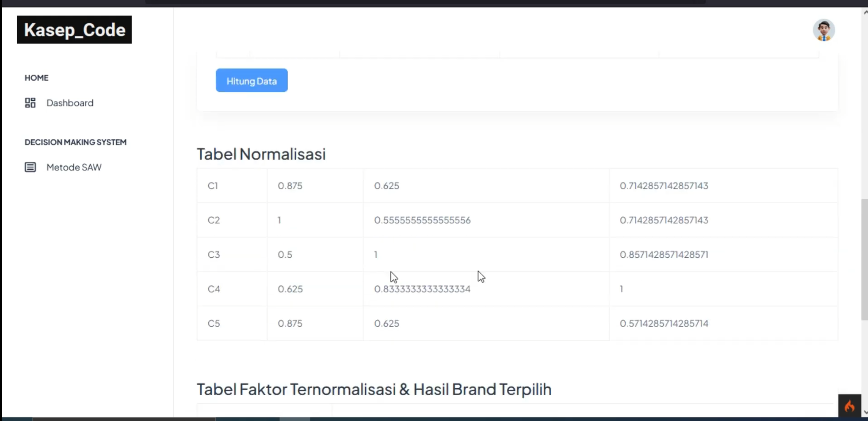Open the user avatar profile menu
The width and height of the screenshot is (868, 421).
824,30
